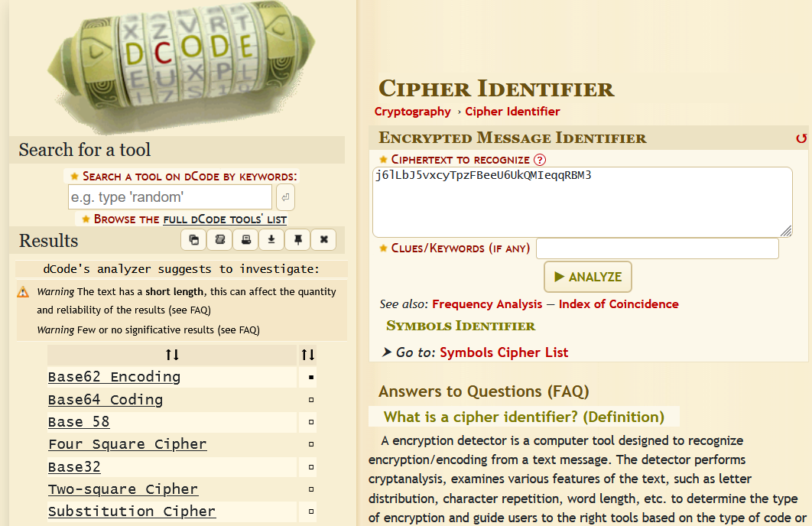Open Base62 Encoding result
Image resolution: width=812 pixels, height=526 pixels.
(115, 377)
